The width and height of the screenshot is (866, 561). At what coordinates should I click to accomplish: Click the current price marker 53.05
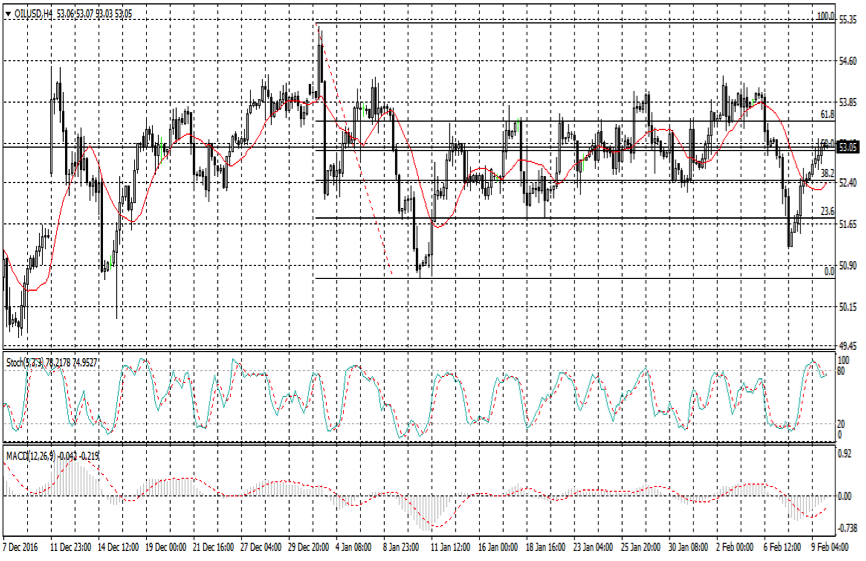coord(848,147)
